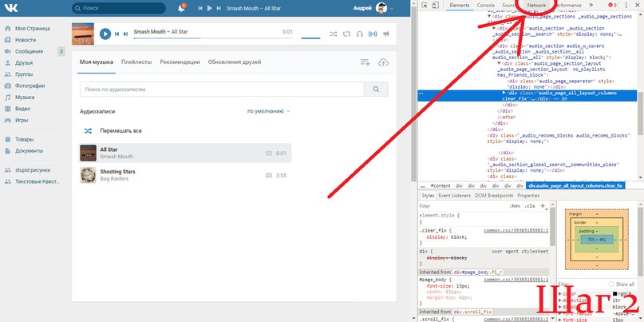This screenshot has height=322, width=644.
Task: Collapse the audio_page_section_layout div
Action: point(499,64)
